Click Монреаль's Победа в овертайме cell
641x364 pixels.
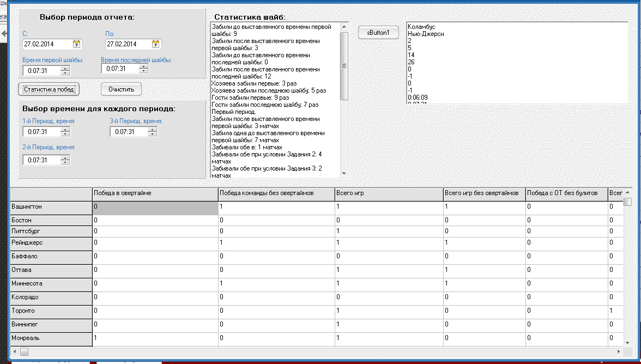(x=155, y=339)
